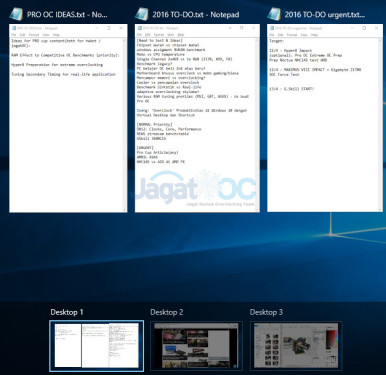Click the '[NORMAL Priority]' line in 2016 TO-DO preview
This screenshot has width=386, height=375.
click(154, 124)
